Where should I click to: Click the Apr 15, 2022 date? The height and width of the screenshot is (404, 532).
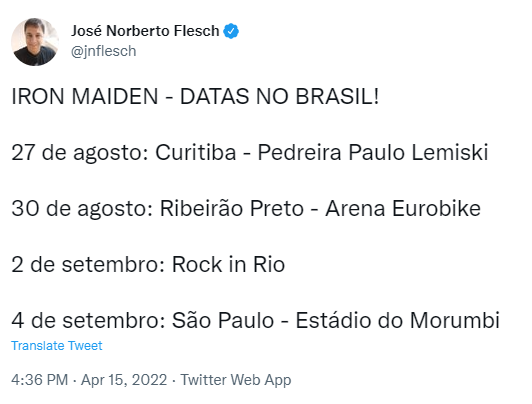point(124,380)
